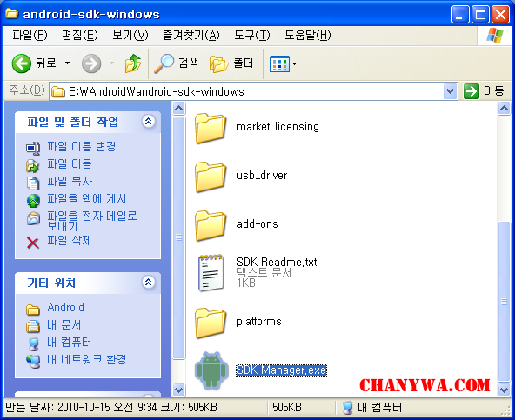Click the Up folder icon in toolbar

[133, 63]
